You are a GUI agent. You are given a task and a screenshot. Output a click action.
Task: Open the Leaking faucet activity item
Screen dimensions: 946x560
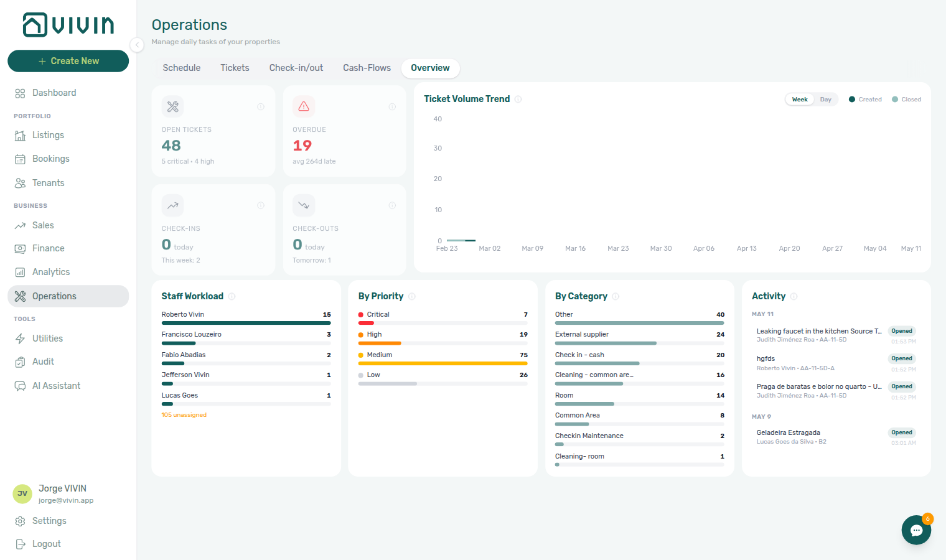836,335
